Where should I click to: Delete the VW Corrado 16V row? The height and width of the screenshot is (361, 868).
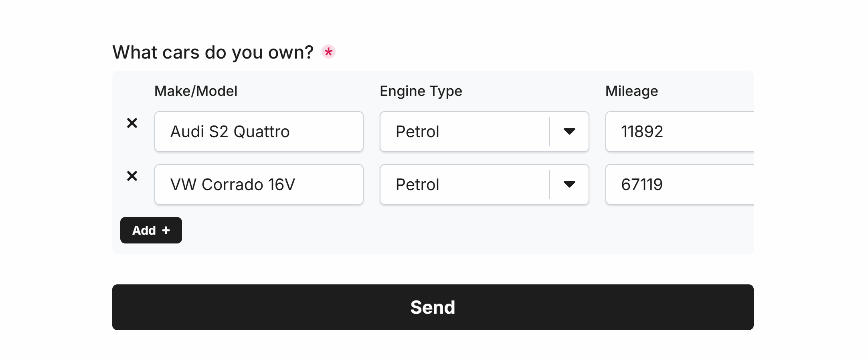coord(132,176)
